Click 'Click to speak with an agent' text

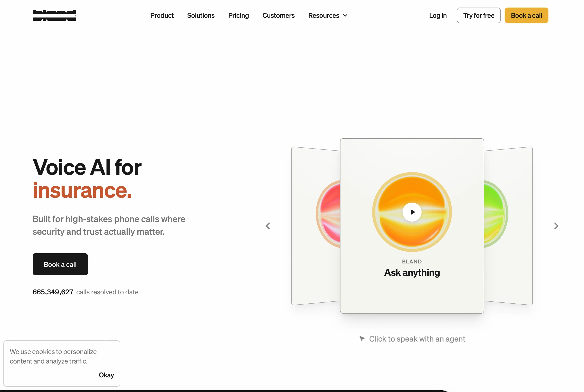(x=417, y=339)
